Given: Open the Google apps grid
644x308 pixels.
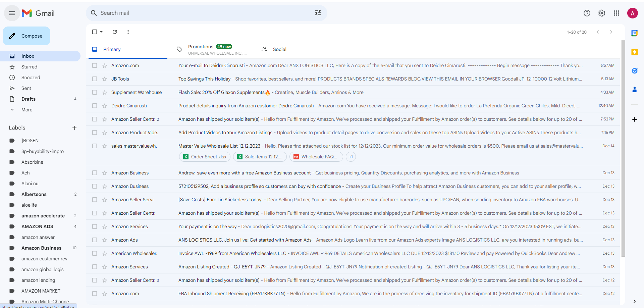Looking at the screenshot, I should (x=616, y=13).
